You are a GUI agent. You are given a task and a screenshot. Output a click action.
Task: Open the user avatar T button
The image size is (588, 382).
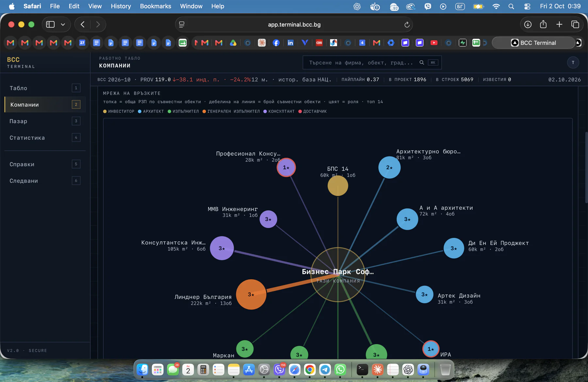click(x=573, y=62)
